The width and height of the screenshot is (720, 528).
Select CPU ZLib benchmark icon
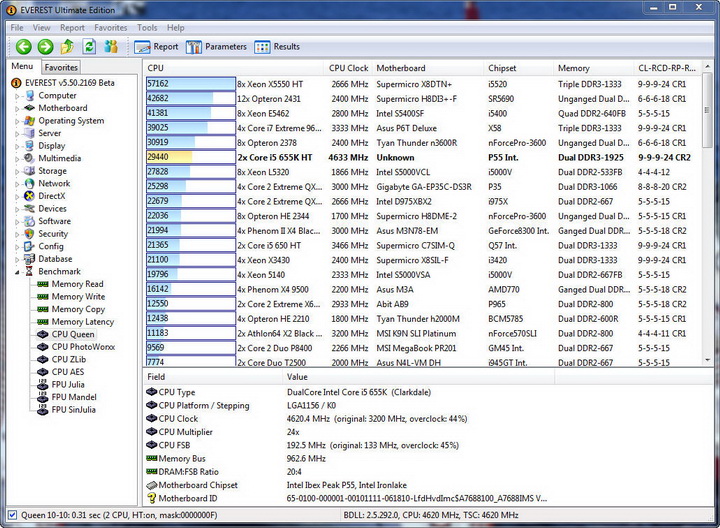[x=43, y=359]
